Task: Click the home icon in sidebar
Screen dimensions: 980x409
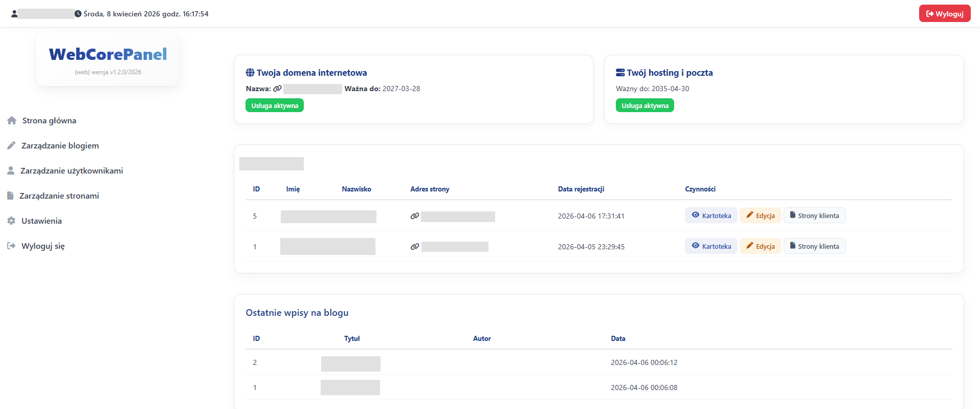Action: [x=12, y=121]
